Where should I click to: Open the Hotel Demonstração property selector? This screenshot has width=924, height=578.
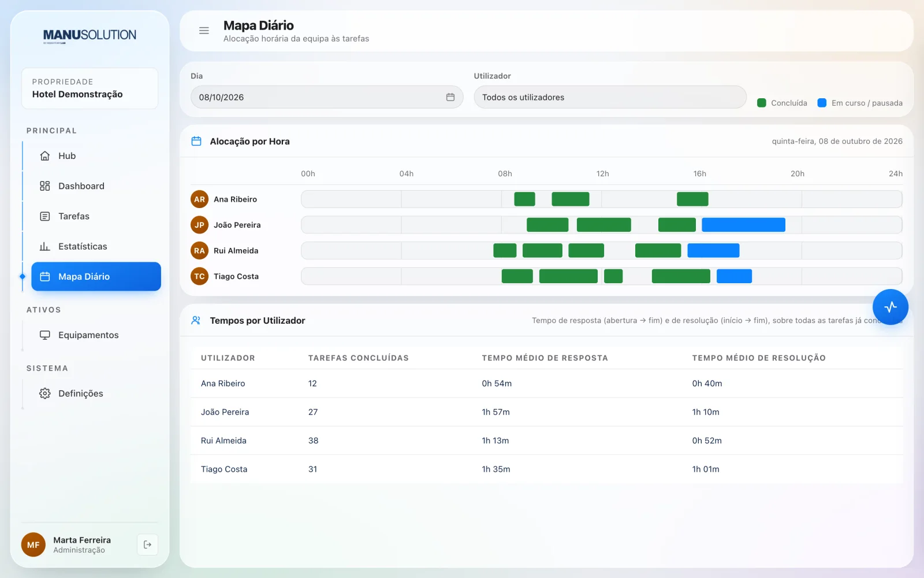[x=90, y=88]
